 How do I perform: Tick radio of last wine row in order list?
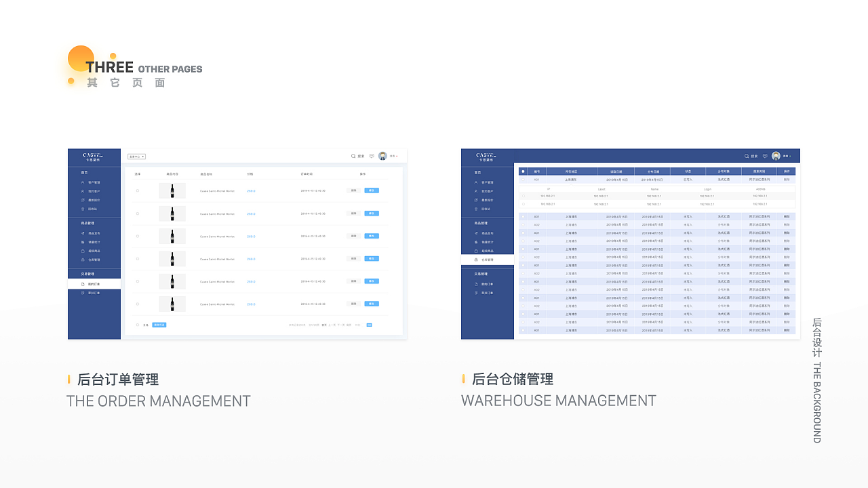click(138, 304)
